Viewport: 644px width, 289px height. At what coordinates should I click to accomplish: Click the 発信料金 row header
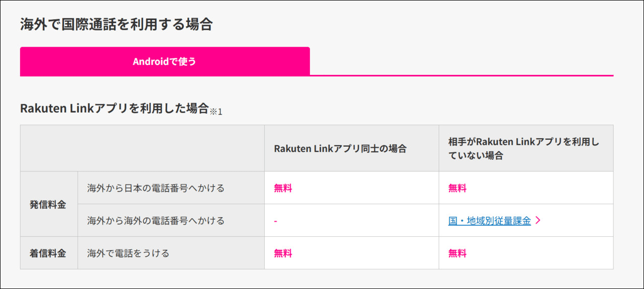tap(49, 204)
